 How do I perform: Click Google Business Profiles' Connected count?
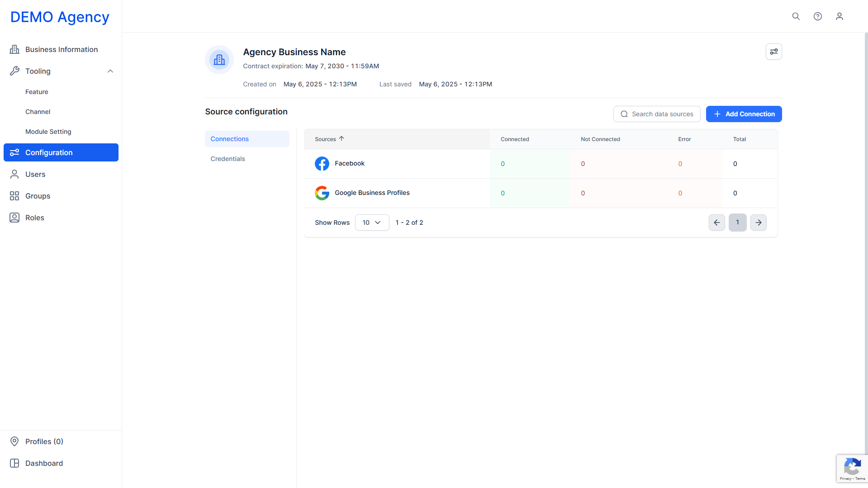click(x=503, y=193)
